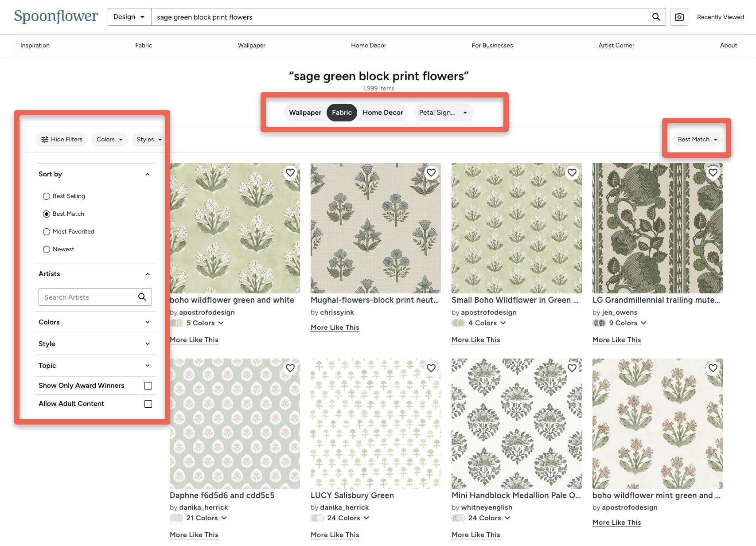This screenshot has width=756, height=546.
Task: Click the magnifier in Search Artists field
Action: tap(142, 297)
